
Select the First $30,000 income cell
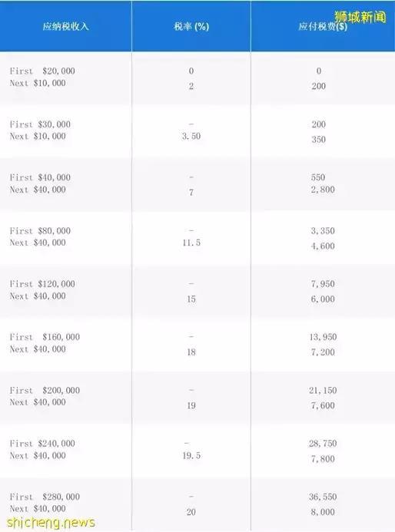coord(40,124)
